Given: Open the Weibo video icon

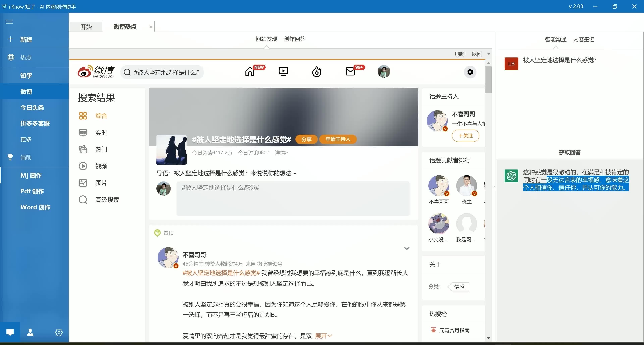Looking at the screenshot, I should point(283,71).
